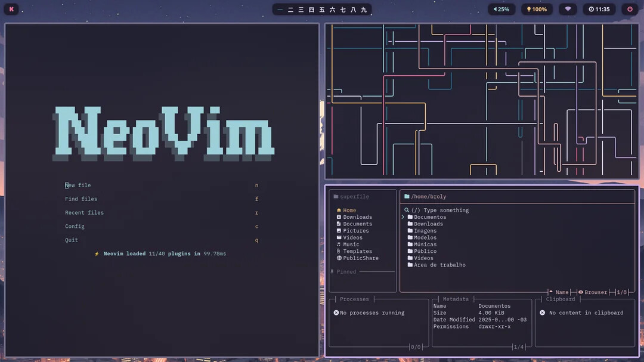Toggle the 100% brightness indicator
644x362 pixels.
(x=536, y=10)
